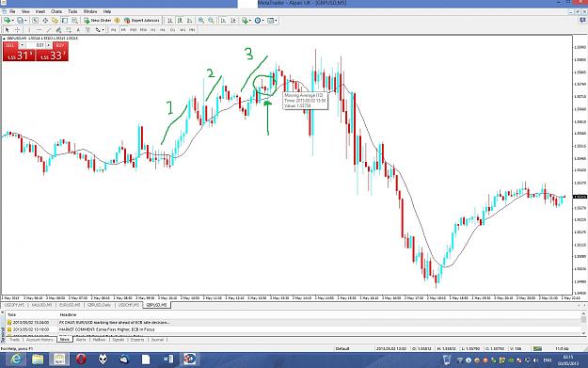Switch to the GBPUSD,Daily chart tab
Screen dimensions: 588x368
click(99, 305)
